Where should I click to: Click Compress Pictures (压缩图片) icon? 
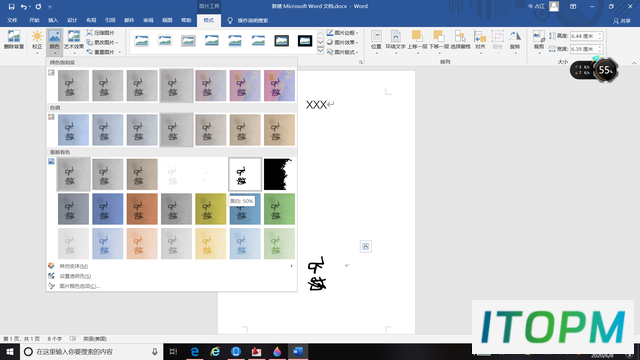point(100,33)
